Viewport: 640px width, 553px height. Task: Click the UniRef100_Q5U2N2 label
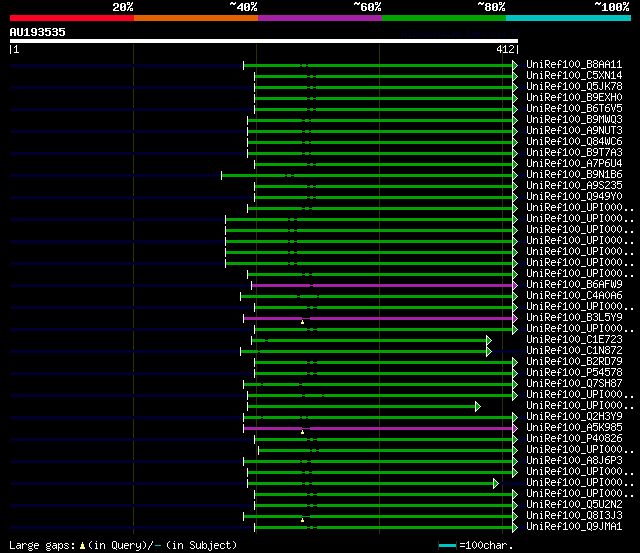pos(574,505)
